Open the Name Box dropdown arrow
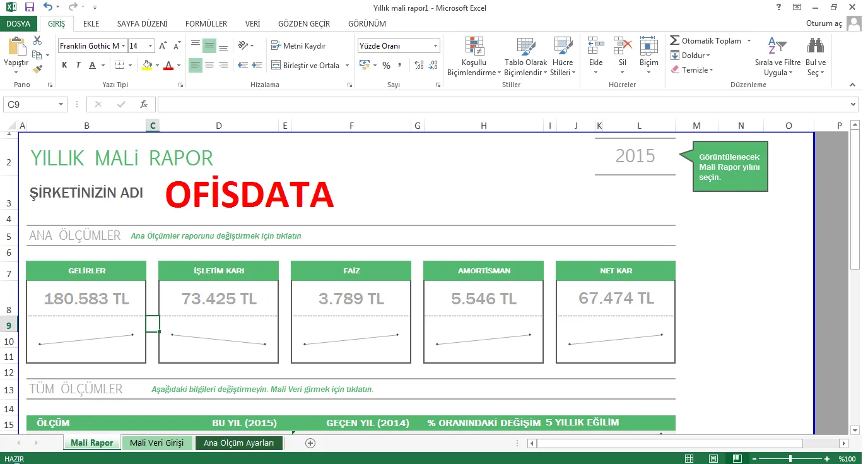 [61, 104]
